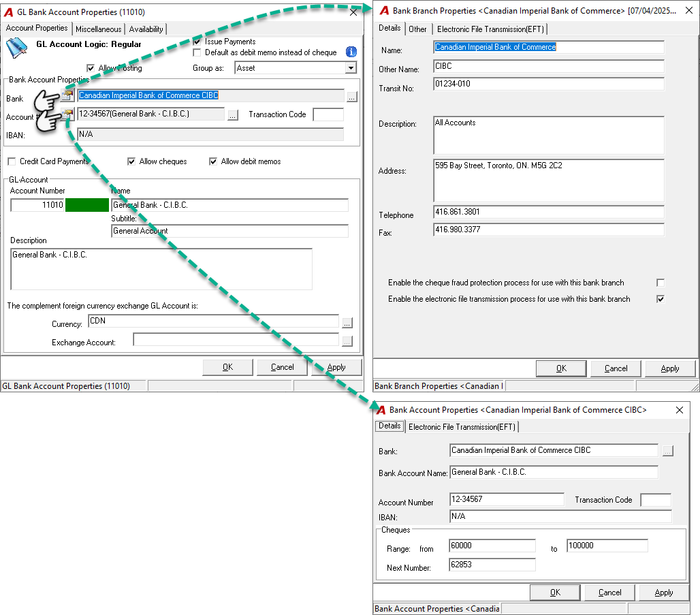The width and height of the screenshot is (700, 615).
Task: Click the Other Name field containing CIBC
Action: click(549, 66)
